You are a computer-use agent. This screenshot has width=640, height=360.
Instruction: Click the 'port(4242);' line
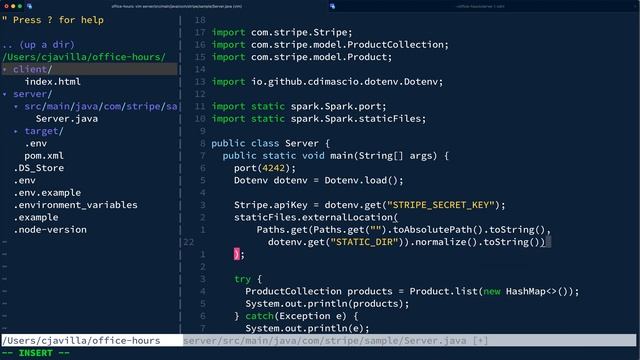(264, 168)
